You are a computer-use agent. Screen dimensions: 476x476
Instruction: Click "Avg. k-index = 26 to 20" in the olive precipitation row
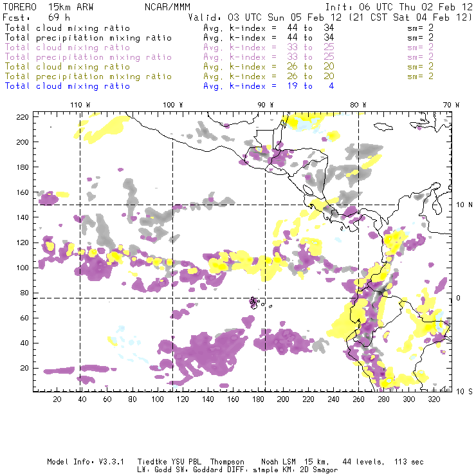pyautogui.click(x=269, y=77)
